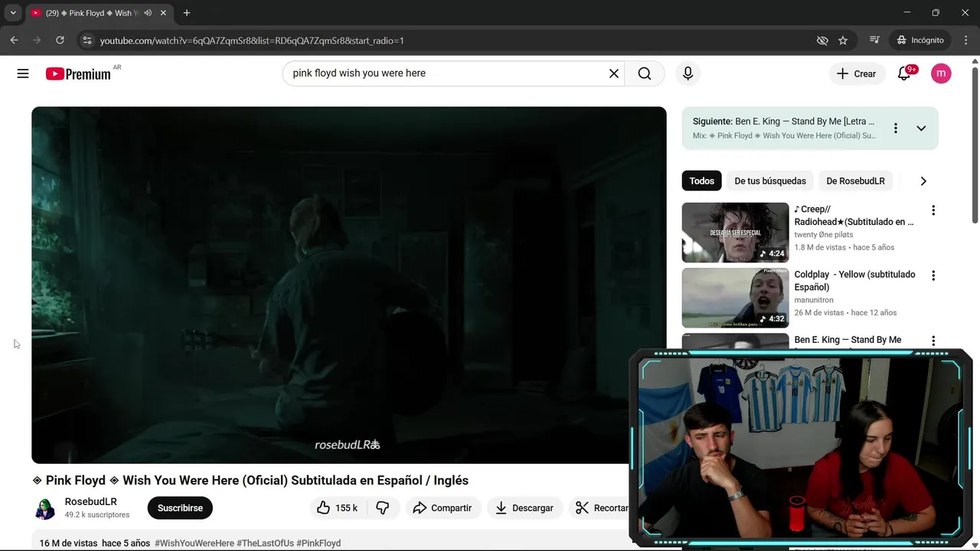Click the Incógnito profile chip
The image size is (980, 551).
pyautogui.click(x=921, y=40)
